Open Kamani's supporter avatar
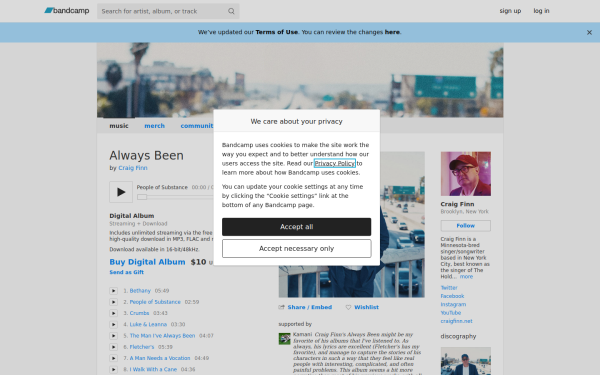Viewport: 600px width, 375px height. tap(284, 339)
